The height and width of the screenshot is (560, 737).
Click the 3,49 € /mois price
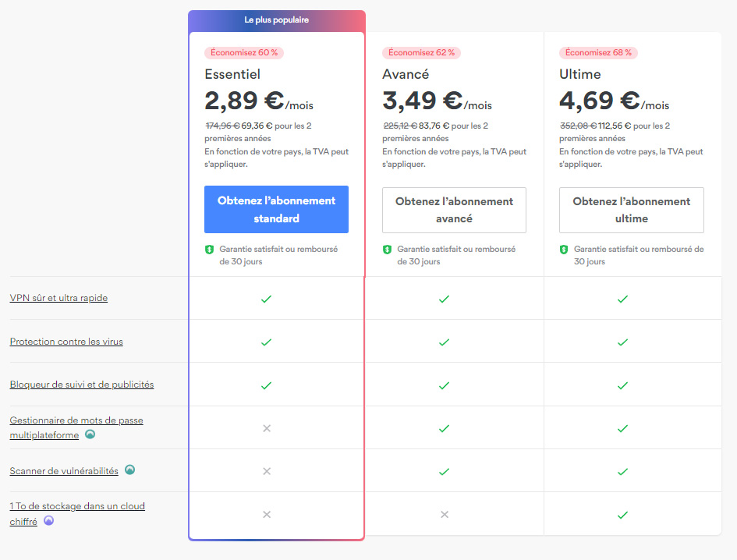437,101
